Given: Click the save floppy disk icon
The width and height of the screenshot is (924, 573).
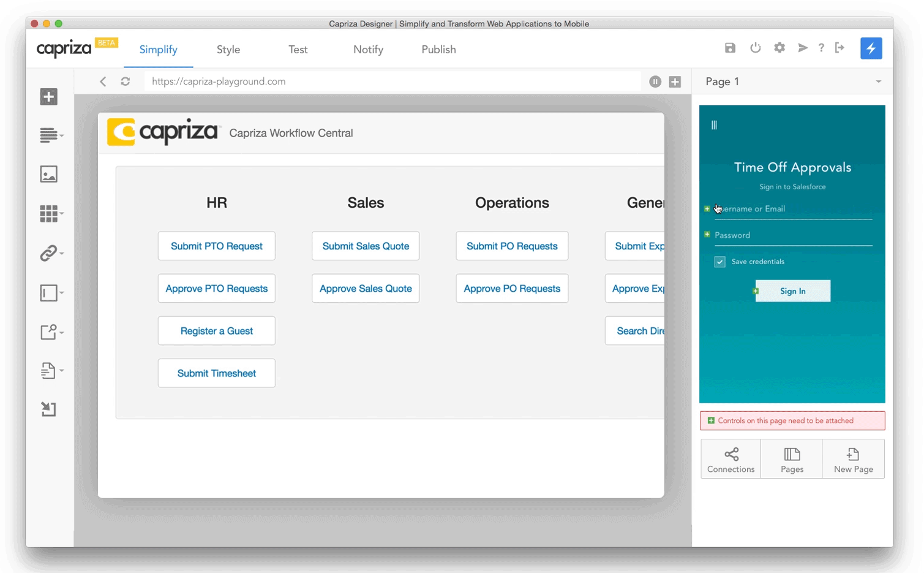Looking at the screenshot, I should point(730,48).
